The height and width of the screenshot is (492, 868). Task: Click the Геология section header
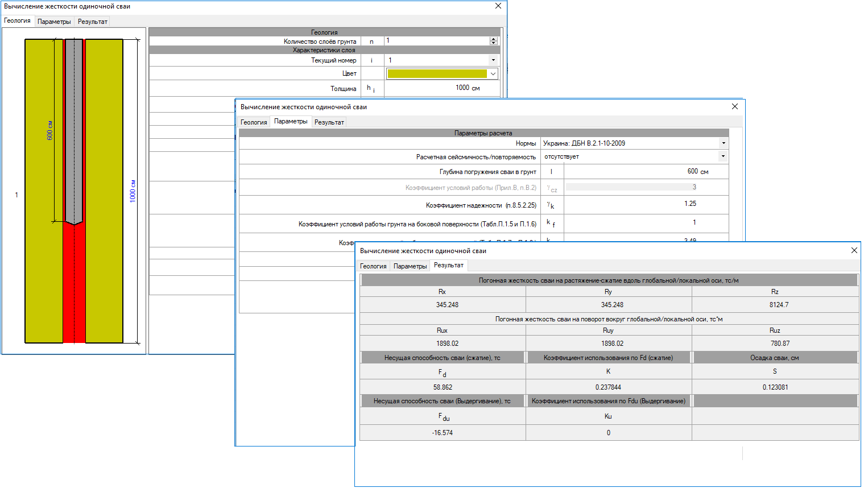coord(325,32)
